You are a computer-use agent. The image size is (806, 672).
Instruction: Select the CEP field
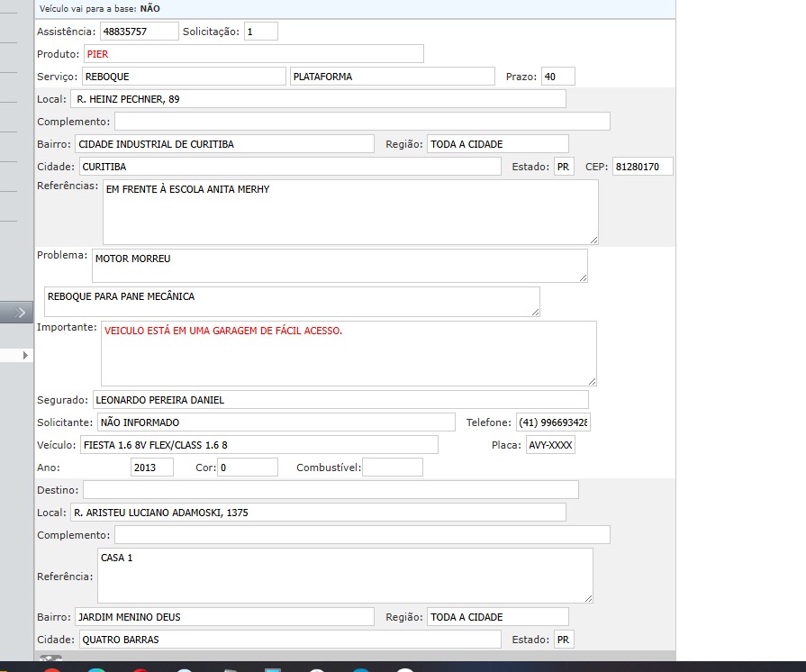point(642,168)
